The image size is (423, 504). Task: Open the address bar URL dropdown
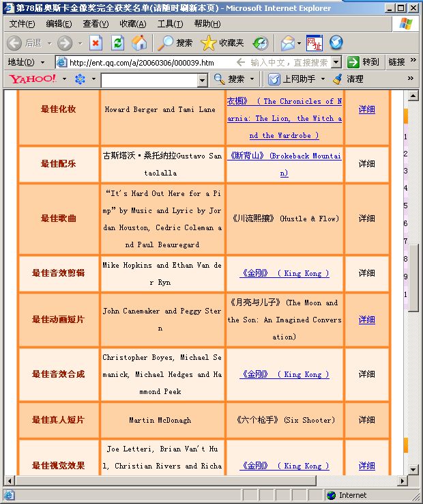(336, 62)
